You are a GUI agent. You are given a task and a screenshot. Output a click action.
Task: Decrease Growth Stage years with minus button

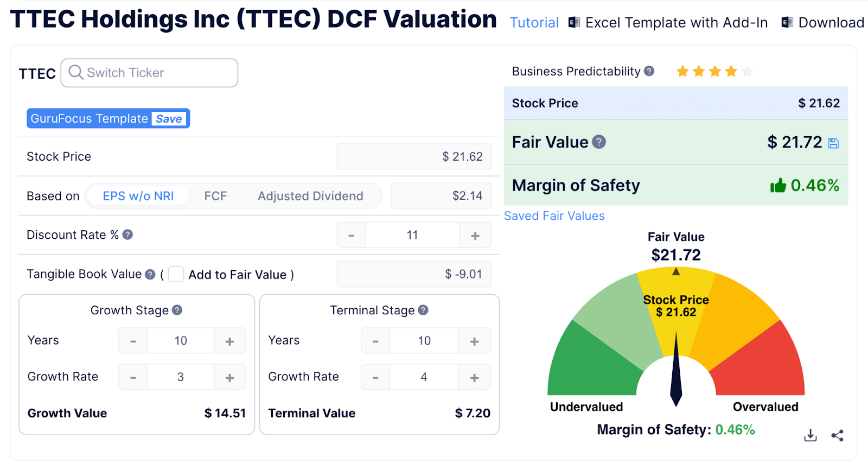(x=132, y=340)
